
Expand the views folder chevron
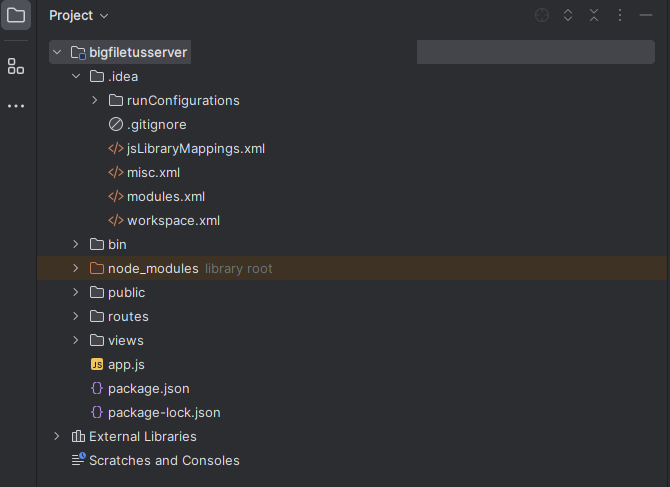[76, 340]
